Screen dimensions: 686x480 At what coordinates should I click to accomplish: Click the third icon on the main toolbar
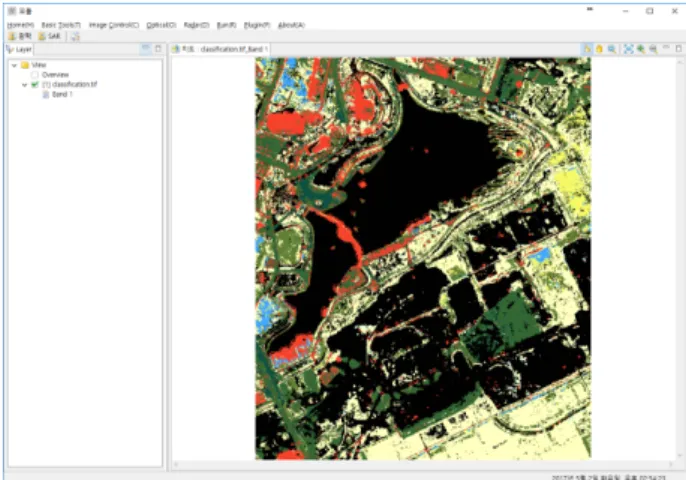point(75,36)
